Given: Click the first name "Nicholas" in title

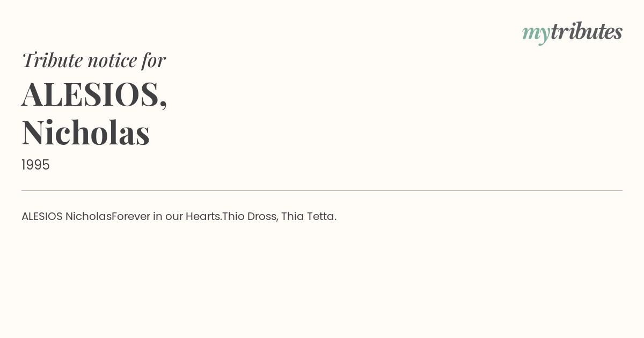Looking at the screenshot, I should pyautogui.click(x=86, y=132).
